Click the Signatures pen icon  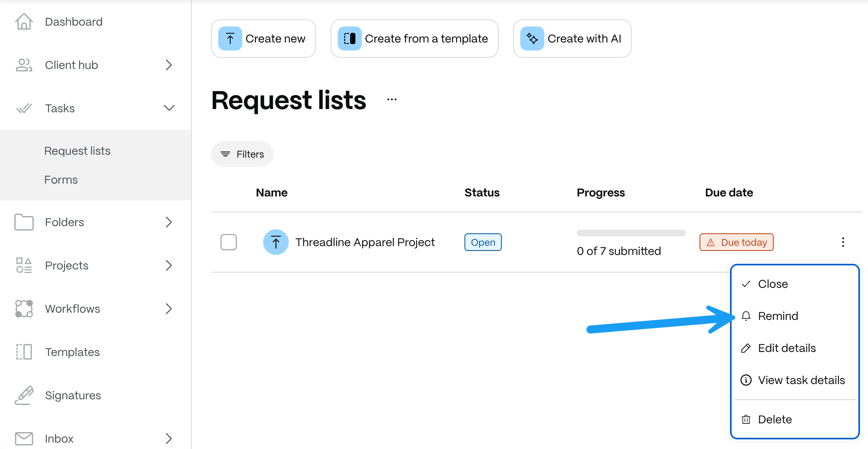pos(24,395)
